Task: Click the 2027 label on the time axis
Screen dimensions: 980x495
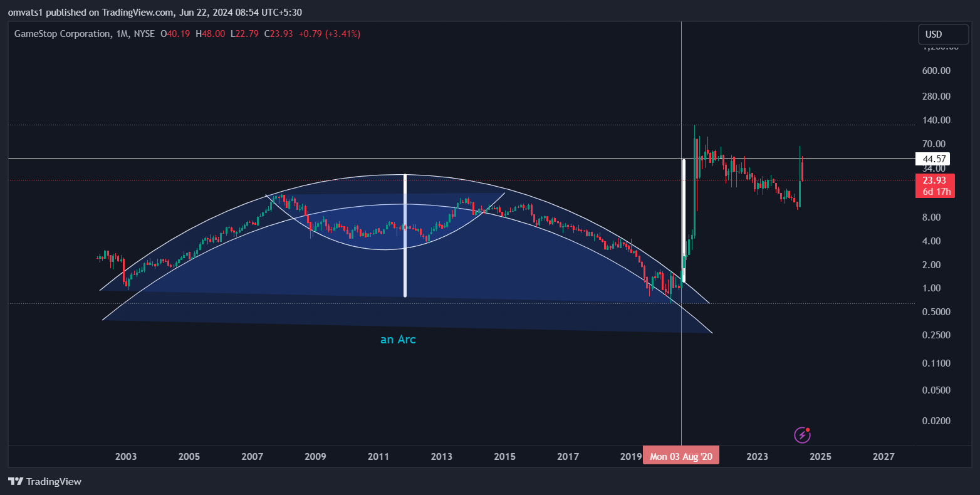Action: [x=884, y=456]
